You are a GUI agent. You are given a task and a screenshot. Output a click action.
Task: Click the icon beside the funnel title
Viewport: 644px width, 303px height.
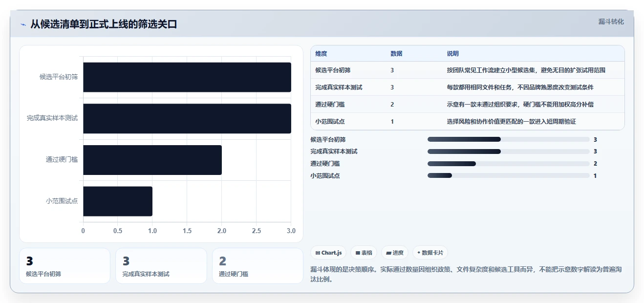(x=23, y=24)
